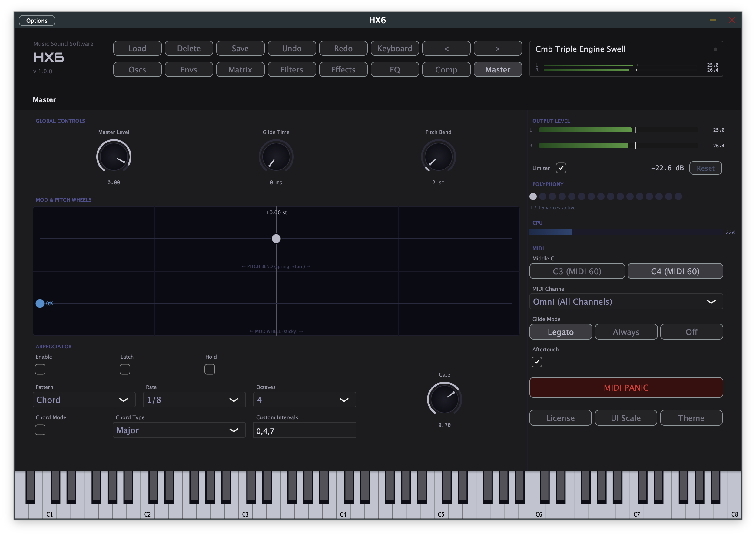Go to the next preset with >
756x536 pixels.
coord(498,49)
